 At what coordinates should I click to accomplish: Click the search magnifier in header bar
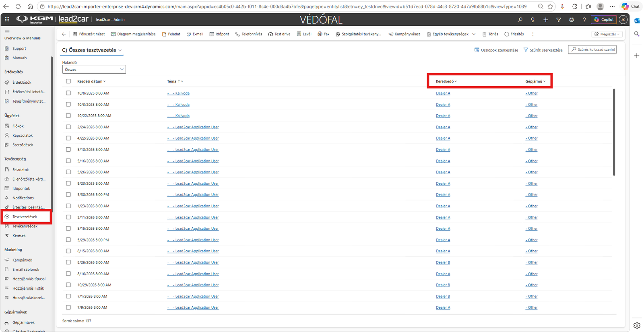520,19
